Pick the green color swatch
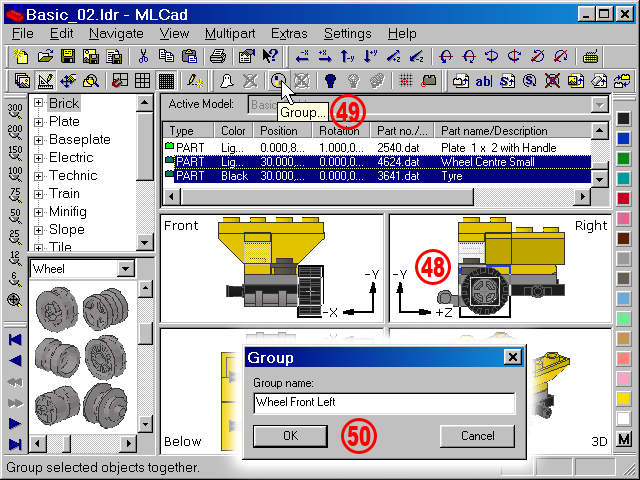Image resolution: width=640 pixels, height=480 pixels. pos(623,158)
